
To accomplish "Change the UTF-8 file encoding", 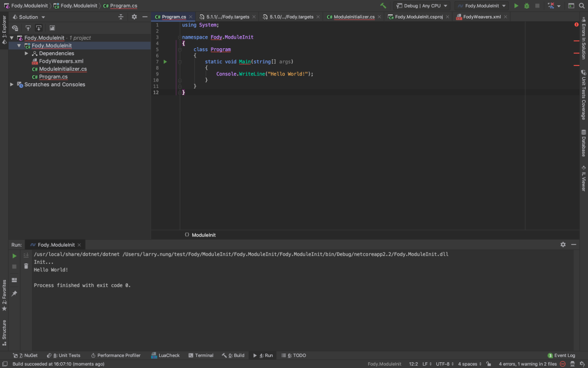I will point(444,364).
